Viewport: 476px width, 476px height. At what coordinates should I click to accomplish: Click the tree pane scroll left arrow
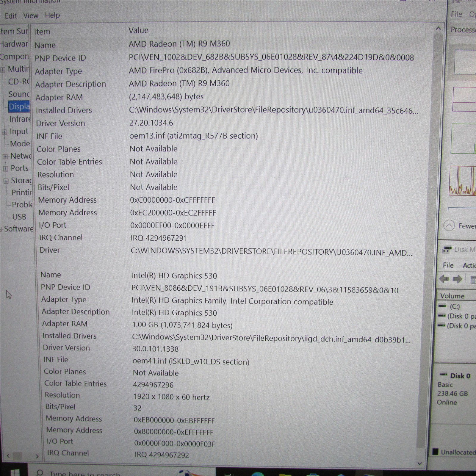8,455
